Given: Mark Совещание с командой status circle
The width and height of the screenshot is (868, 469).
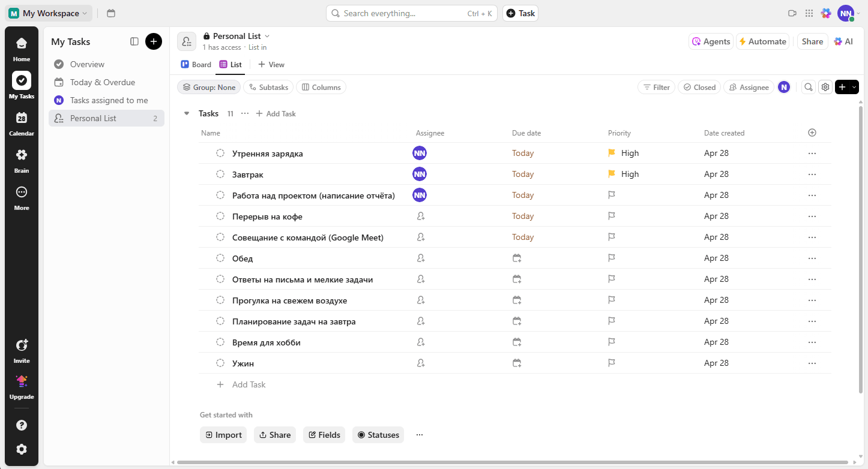Looking at the screenshot, I should [x=220, y=237].
